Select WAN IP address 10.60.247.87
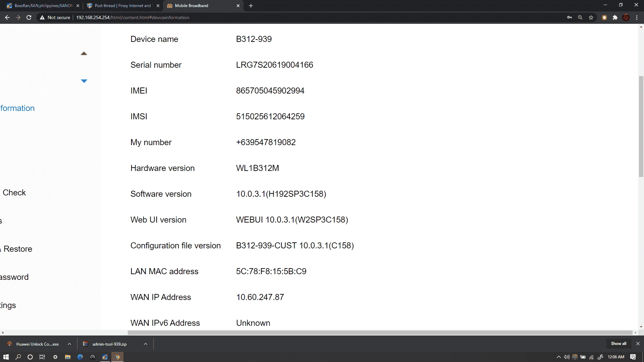This screenshot has height=362, width=644. point(260,297)
